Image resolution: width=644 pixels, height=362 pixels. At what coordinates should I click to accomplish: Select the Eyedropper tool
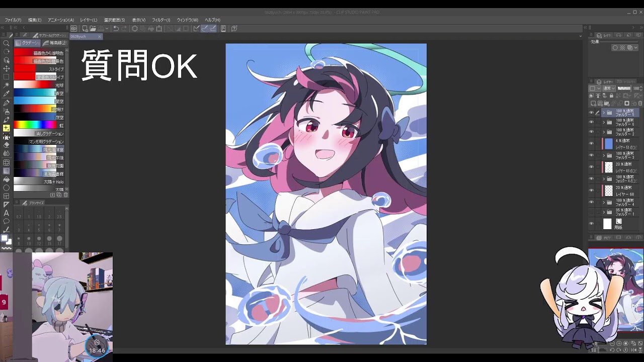pos(6,94)
